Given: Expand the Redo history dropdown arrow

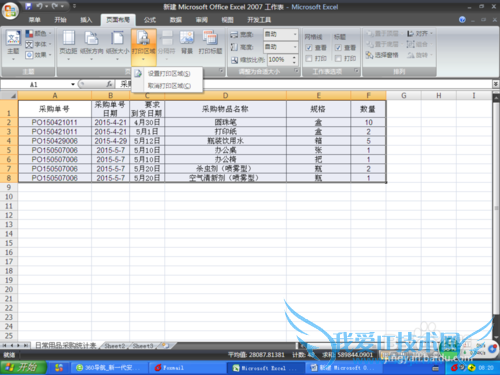Looking at the screenshot, I should [62, 6].
